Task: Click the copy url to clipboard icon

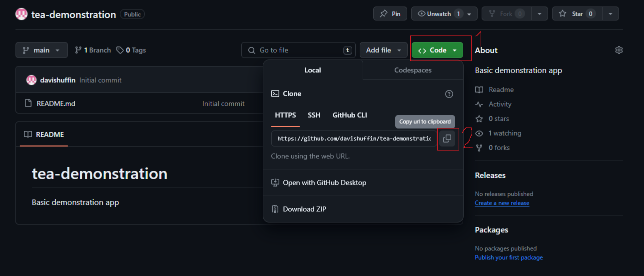Action: 447,138
